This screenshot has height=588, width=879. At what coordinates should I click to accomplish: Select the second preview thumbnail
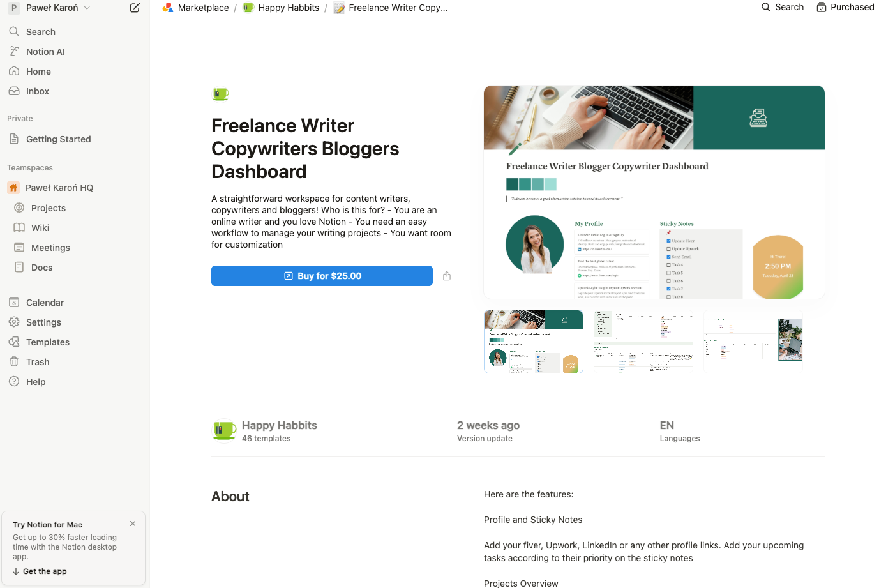(643, 342)
